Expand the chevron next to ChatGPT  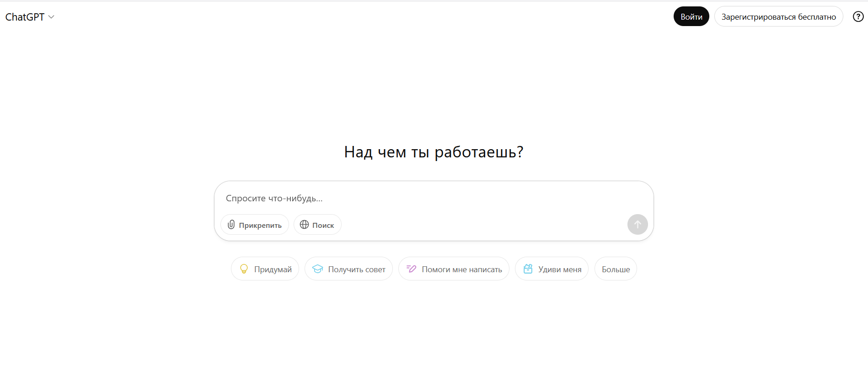coord(51,17)
